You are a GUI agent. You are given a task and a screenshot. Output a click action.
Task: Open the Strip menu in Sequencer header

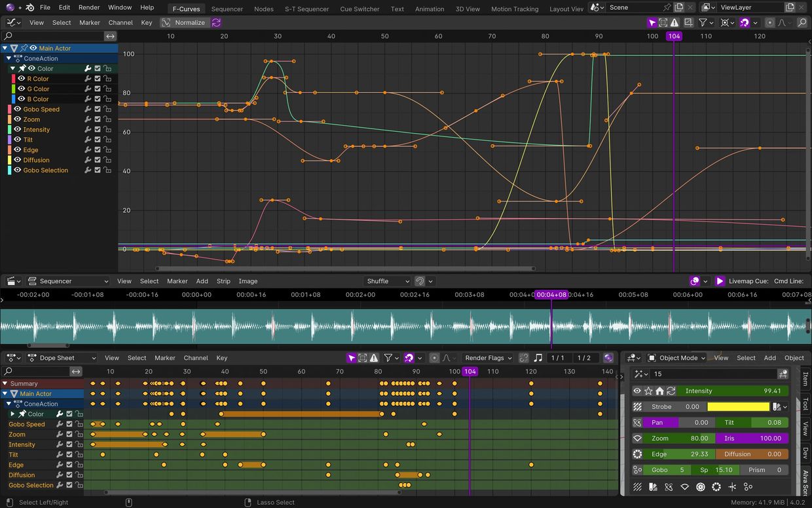pos(223,281)
